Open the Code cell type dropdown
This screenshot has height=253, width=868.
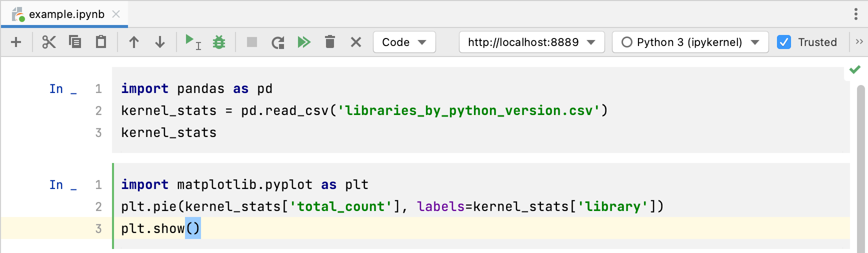tap(404, 42)
